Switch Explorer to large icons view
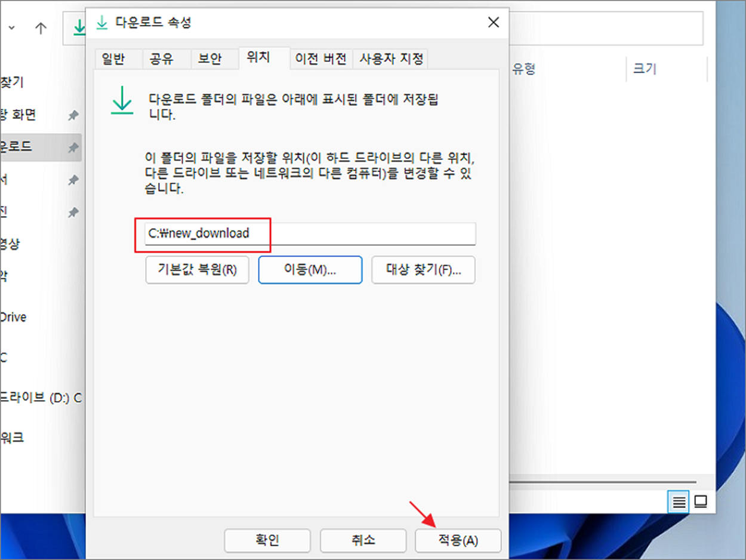The image size is (746, 560). [701, 502]
